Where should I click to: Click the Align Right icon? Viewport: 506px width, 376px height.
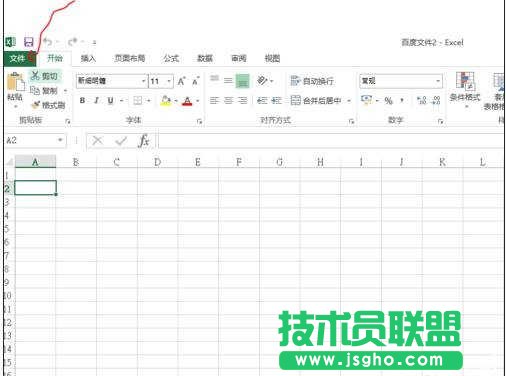point(243,100)
